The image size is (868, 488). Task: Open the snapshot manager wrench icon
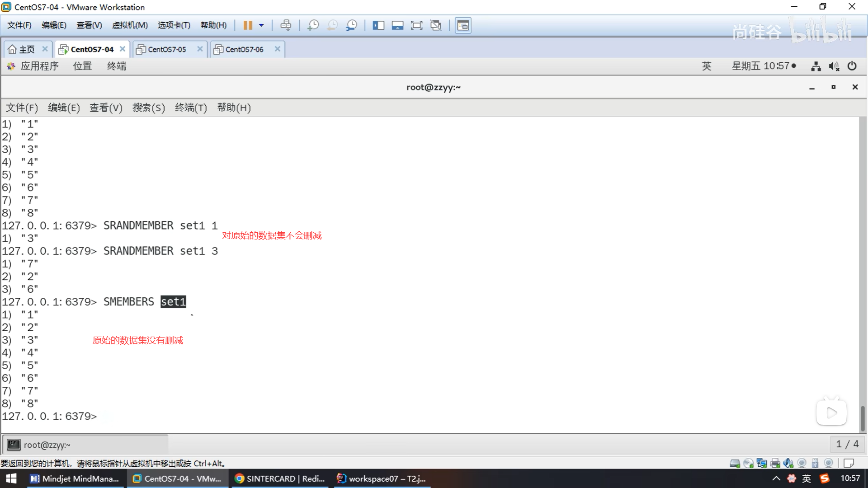point(352,25)
